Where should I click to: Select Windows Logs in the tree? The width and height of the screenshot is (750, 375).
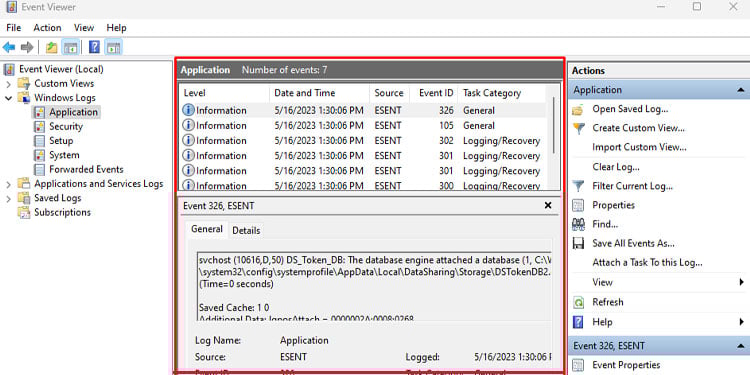point(65,98)
